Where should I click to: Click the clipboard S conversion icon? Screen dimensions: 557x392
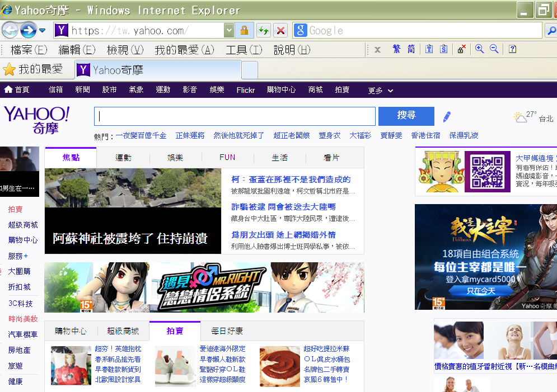(444, 49)
